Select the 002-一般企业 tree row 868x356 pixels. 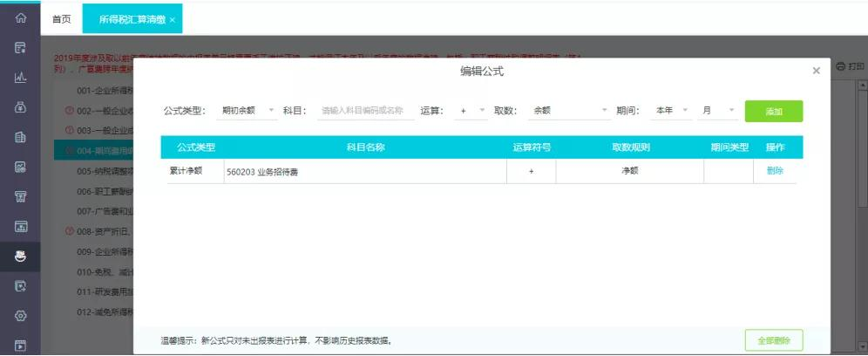tap(94, 111)
